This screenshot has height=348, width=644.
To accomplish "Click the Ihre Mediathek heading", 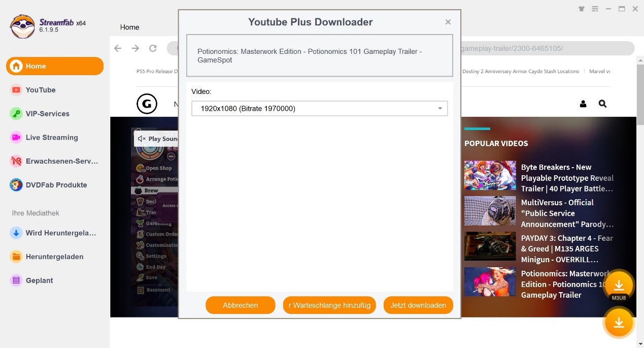I will tap(36, 213).
